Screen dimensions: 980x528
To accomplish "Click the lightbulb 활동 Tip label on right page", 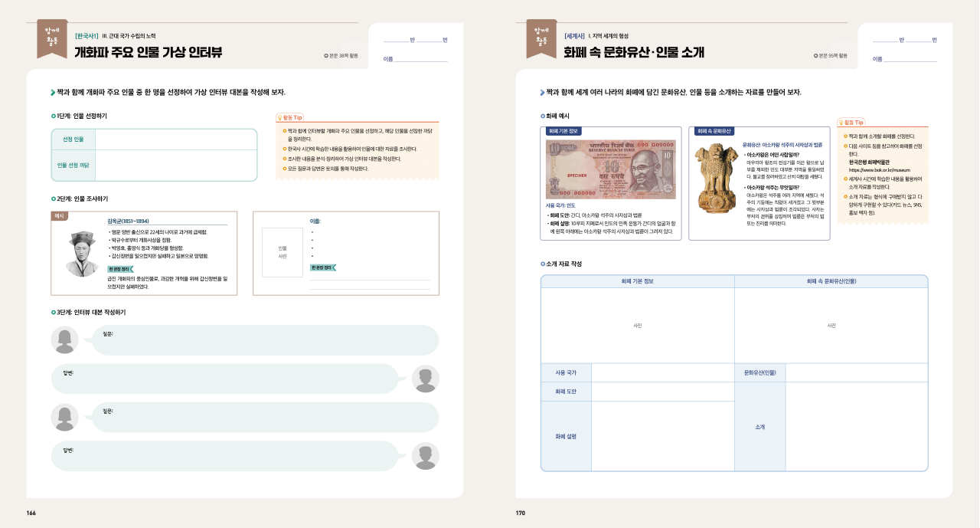I will (x=851, y=122).
